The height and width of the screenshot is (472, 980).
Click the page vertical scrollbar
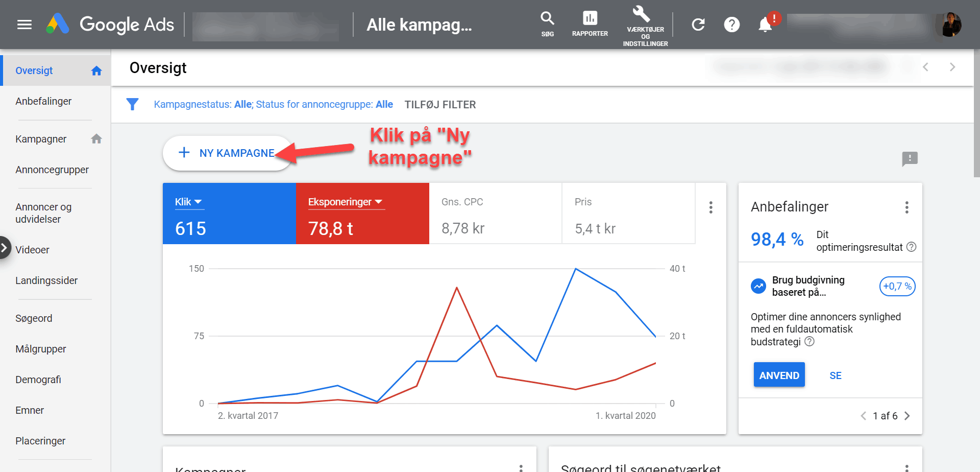click(x=976, y=113)
